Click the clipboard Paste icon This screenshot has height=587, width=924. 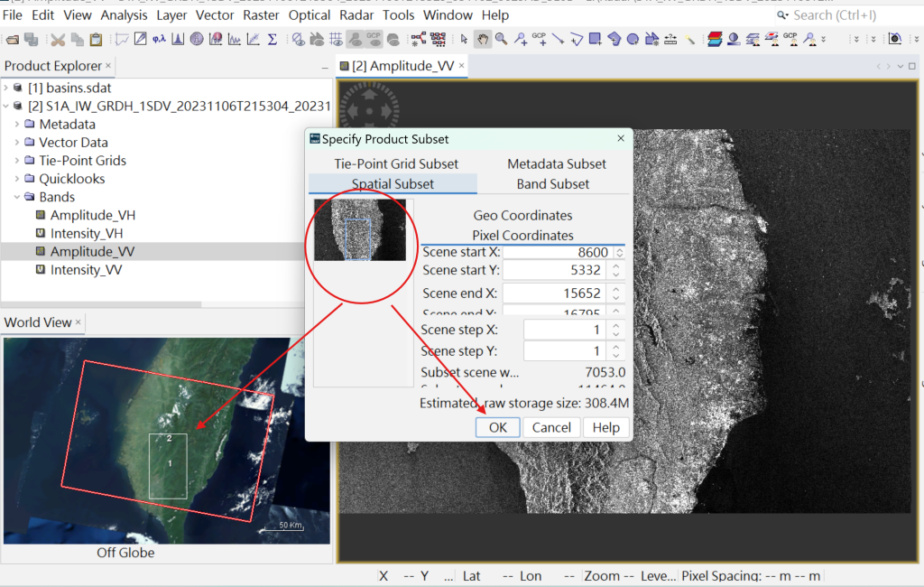click(x=96, y=40)
